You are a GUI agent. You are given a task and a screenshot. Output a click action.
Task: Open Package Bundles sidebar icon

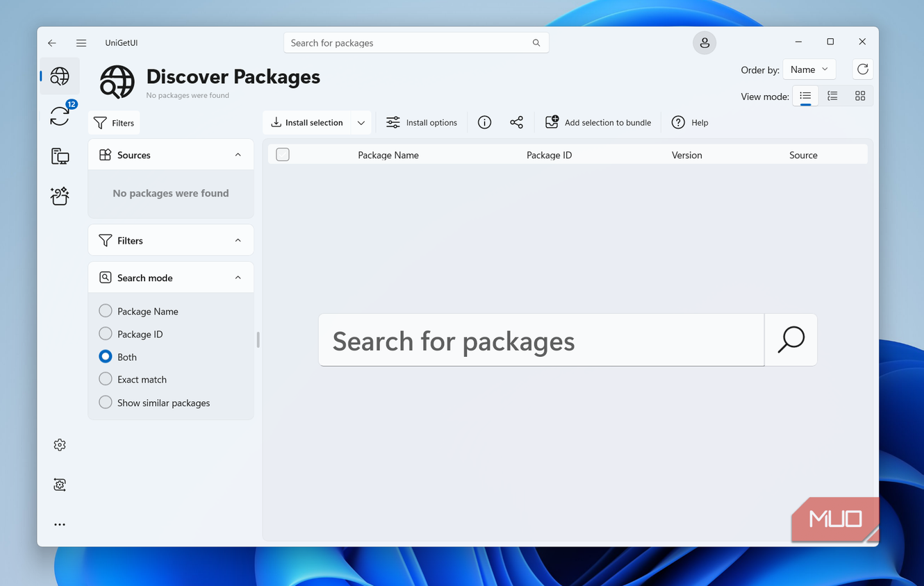click(60, 196)
